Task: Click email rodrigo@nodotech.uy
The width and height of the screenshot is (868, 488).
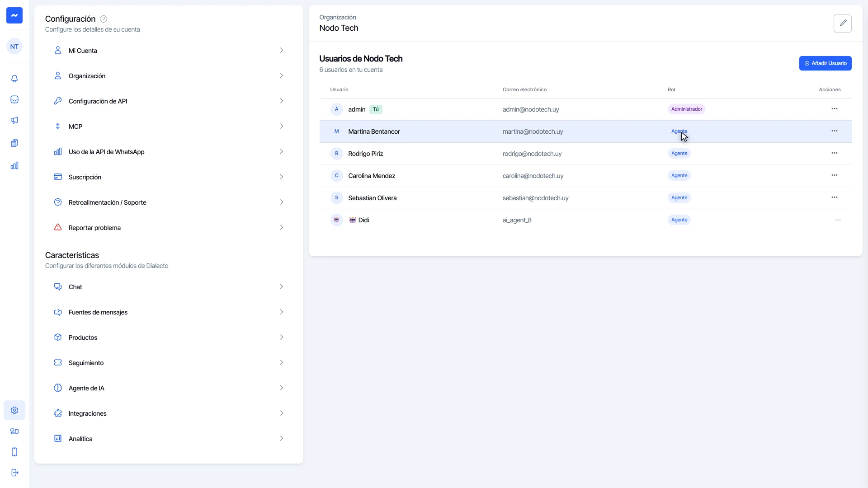Action: (x=532, y=154)
